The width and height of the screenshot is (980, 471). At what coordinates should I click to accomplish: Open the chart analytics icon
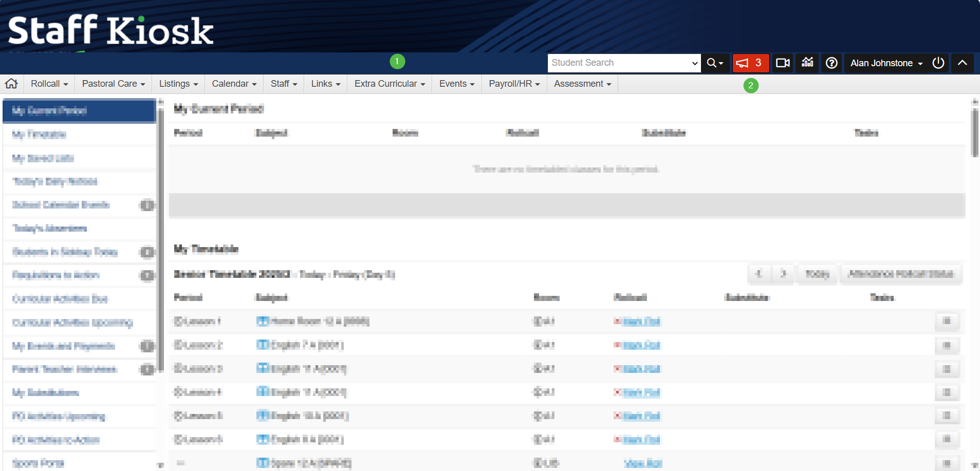(x=807, y=63)
